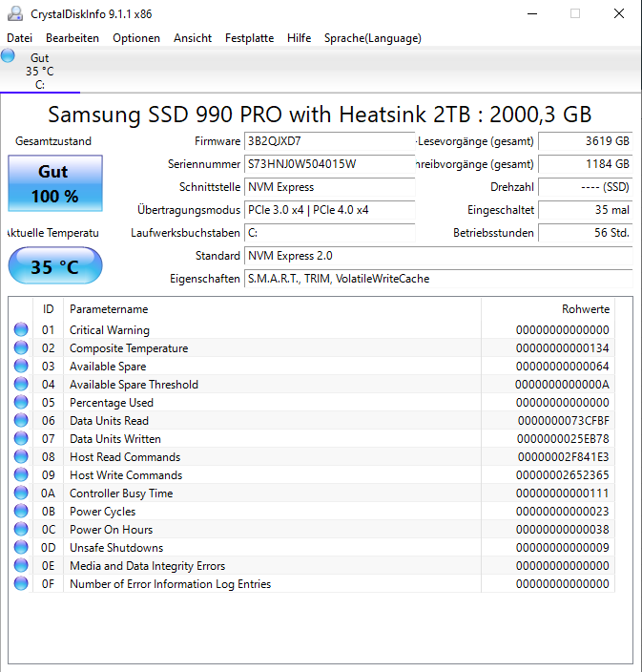Click the Schnittstelle field NVM Express
642x672 pixels.
[329, 187]
